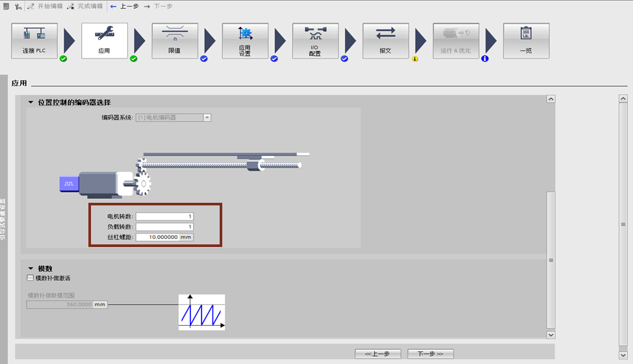Screen dimensions: 633x364
Task: Click the 运行&优化 step icon
Action: (x=456, y=41)
